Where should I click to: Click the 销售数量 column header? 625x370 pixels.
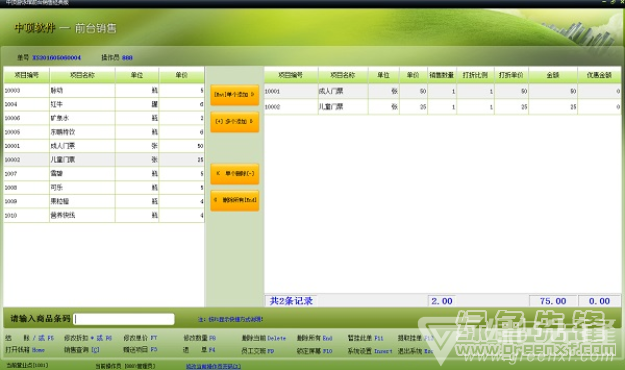[x=442, y=75]
